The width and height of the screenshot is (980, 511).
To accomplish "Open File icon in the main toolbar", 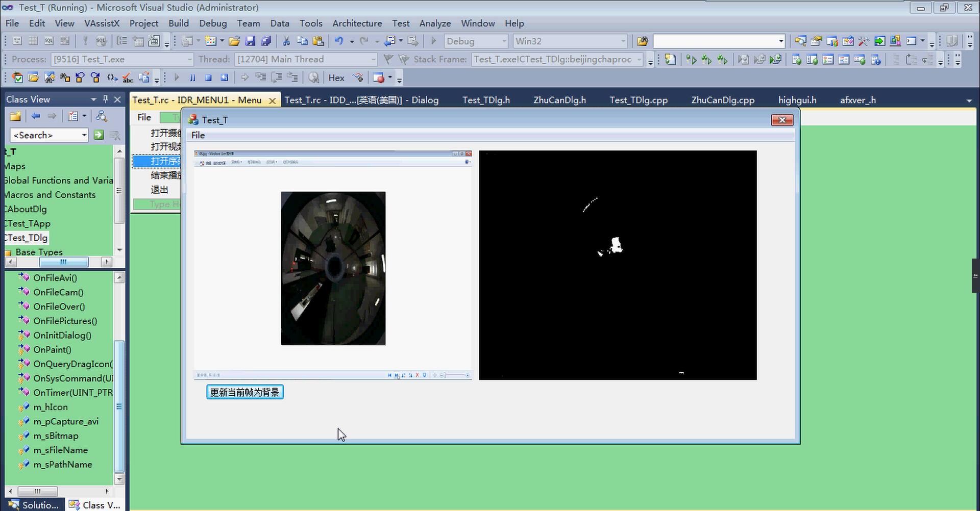I will (234, 41).
